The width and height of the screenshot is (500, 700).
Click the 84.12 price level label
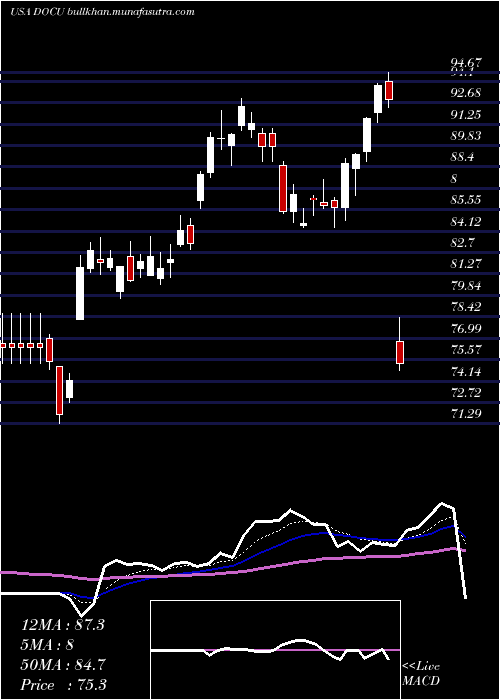point(466,221)
